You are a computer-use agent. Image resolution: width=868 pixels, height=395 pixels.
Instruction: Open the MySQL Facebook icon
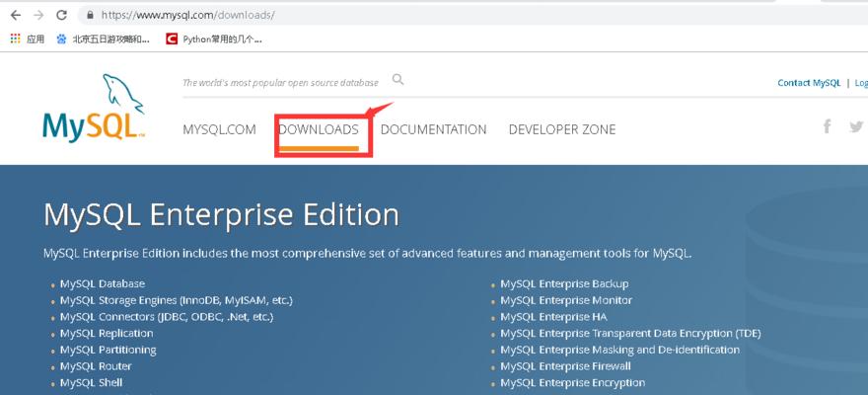pyautogui.click(x=827, y=126)
